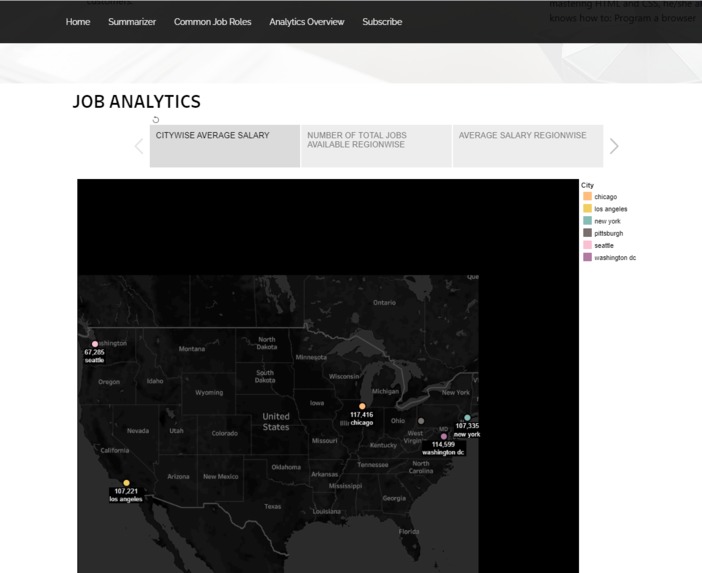Click the 114,599 washington dc salary label
The height and width of the screenshot is (573, 702).
[x=443, y=448]
